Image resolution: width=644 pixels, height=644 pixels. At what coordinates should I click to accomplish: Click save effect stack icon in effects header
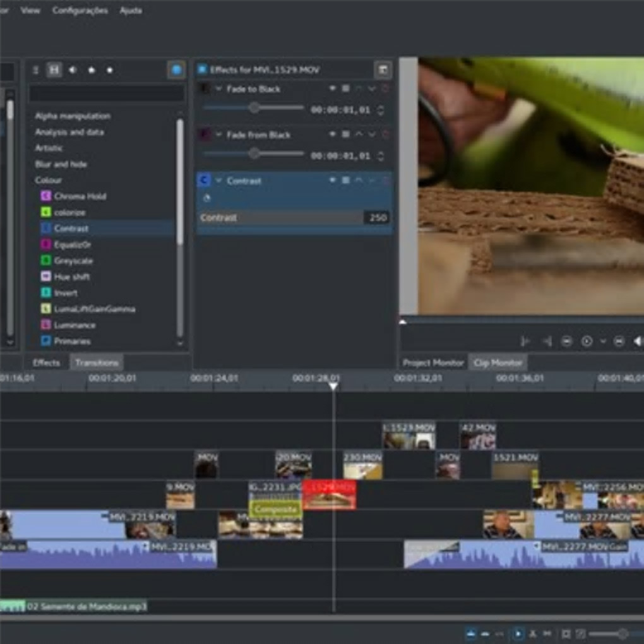point(382,70)
